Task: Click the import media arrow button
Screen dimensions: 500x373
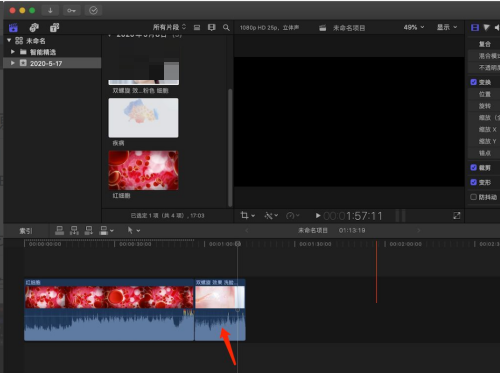Action: [50, 10]
